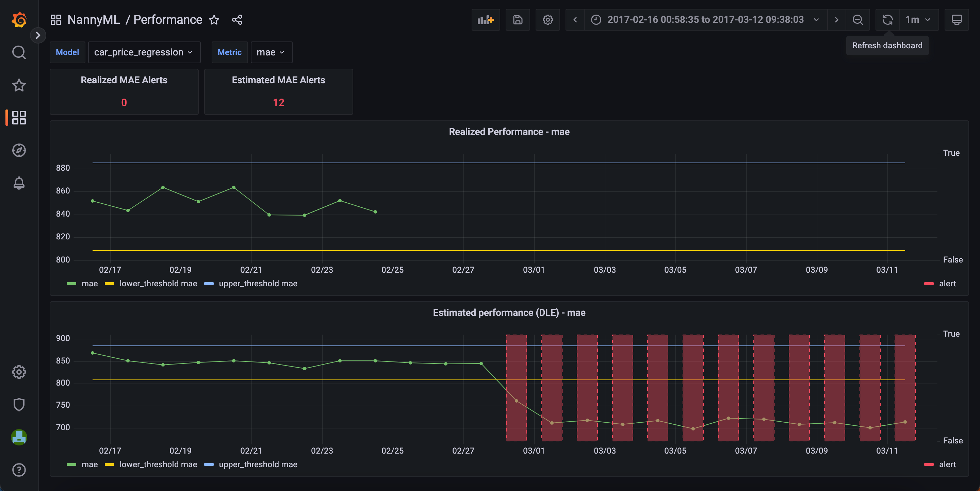Click the first mae data point in Estimated chart

pyautogui.click(x=93, y=353)
